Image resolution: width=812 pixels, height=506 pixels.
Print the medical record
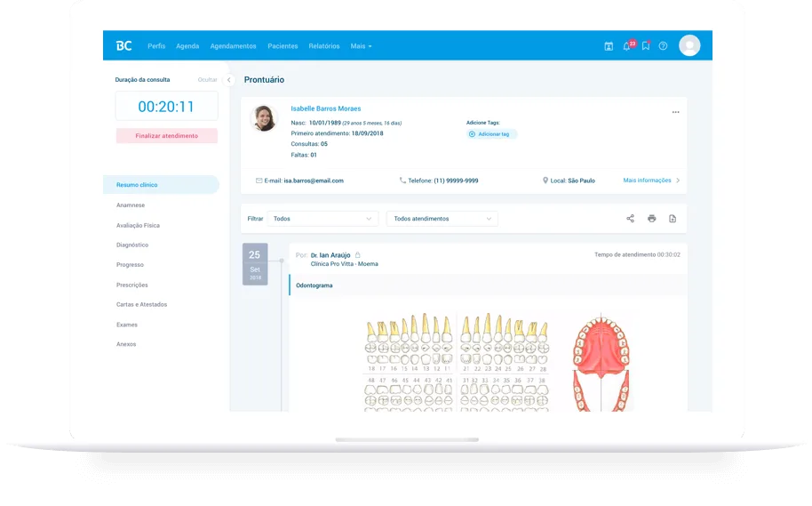651,219
